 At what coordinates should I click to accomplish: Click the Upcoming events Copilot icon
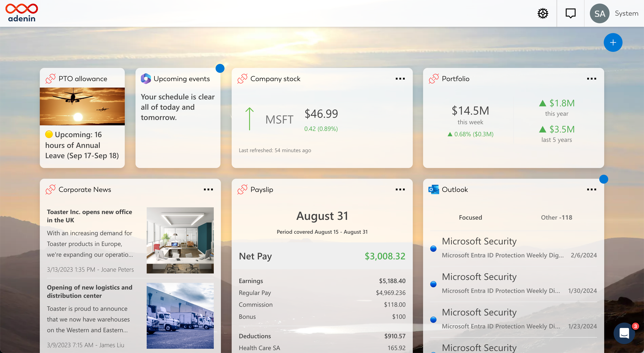coord(146,79)
